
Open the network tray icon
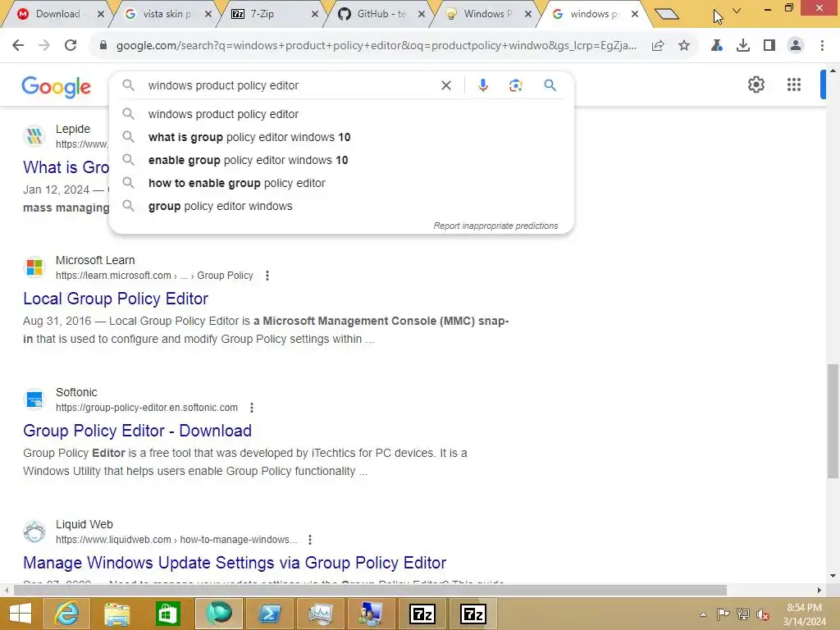pos(742,614)
